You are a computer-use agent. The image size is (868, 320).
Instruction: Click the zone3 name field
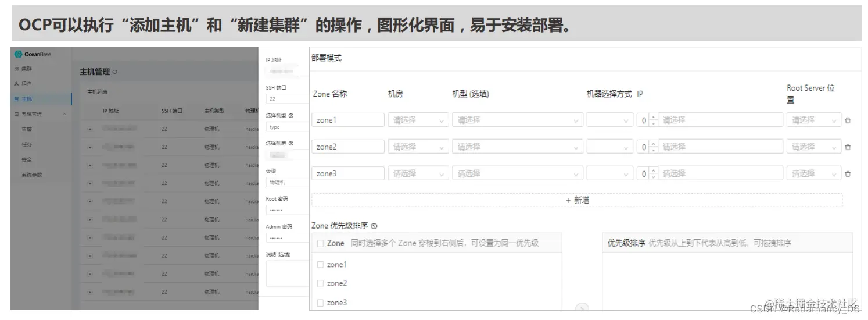348,173
